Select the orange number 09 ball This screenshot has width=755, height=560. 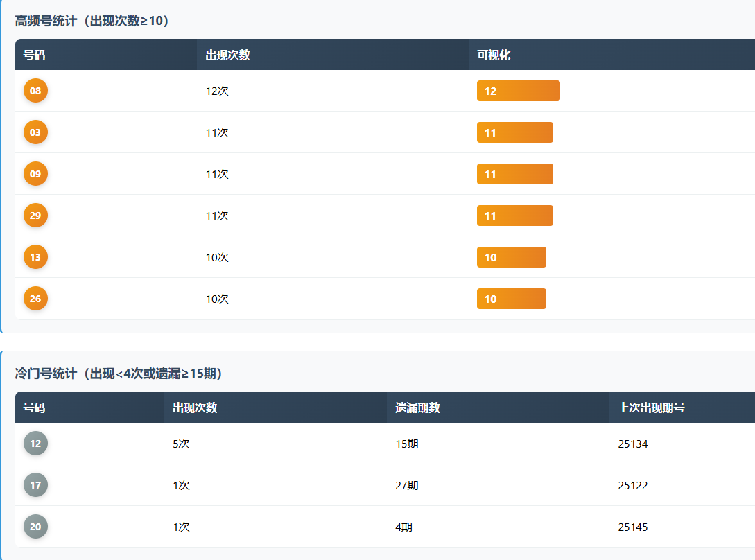tap(35, 174)
